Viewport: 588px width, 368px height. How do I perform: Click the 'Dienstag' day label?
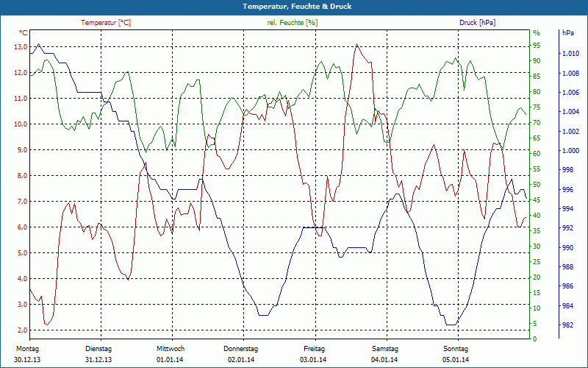click(98, 349)
